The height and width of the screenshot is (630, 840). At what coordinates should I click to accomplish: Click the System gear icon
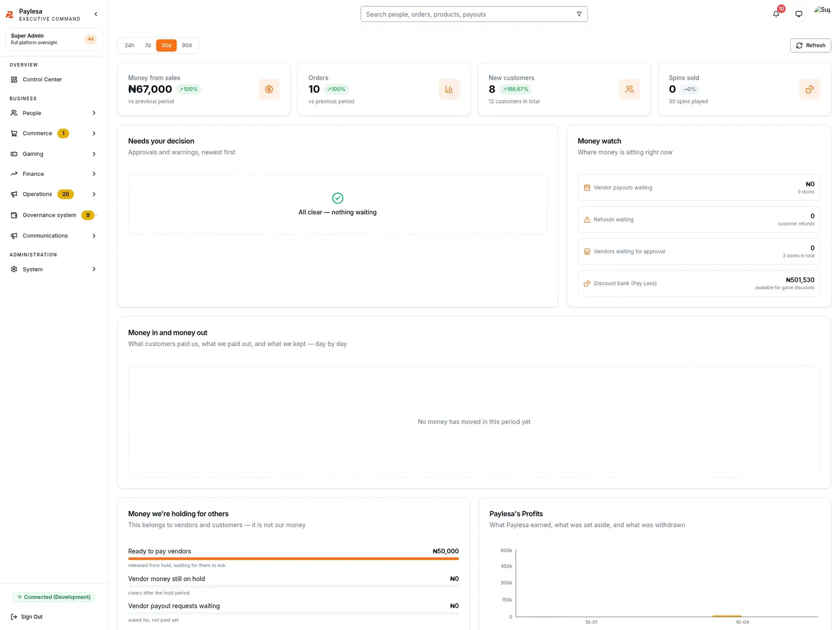[14, 269]
